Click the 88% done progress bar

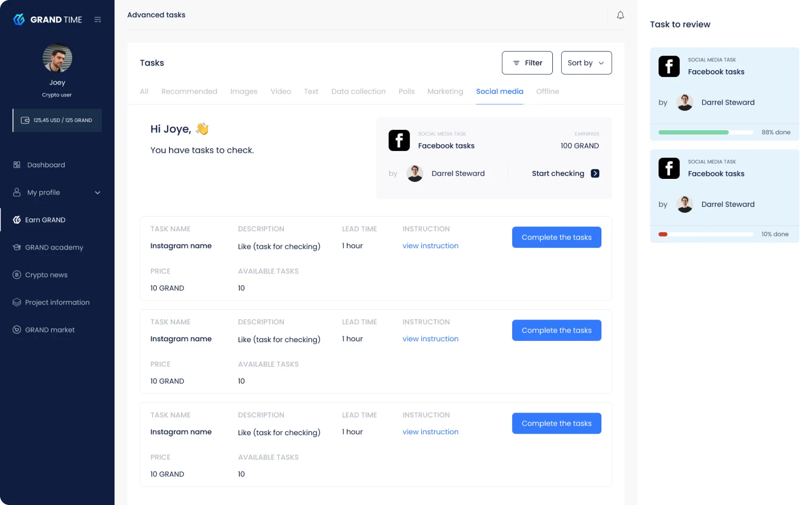(x=705, y=133)
